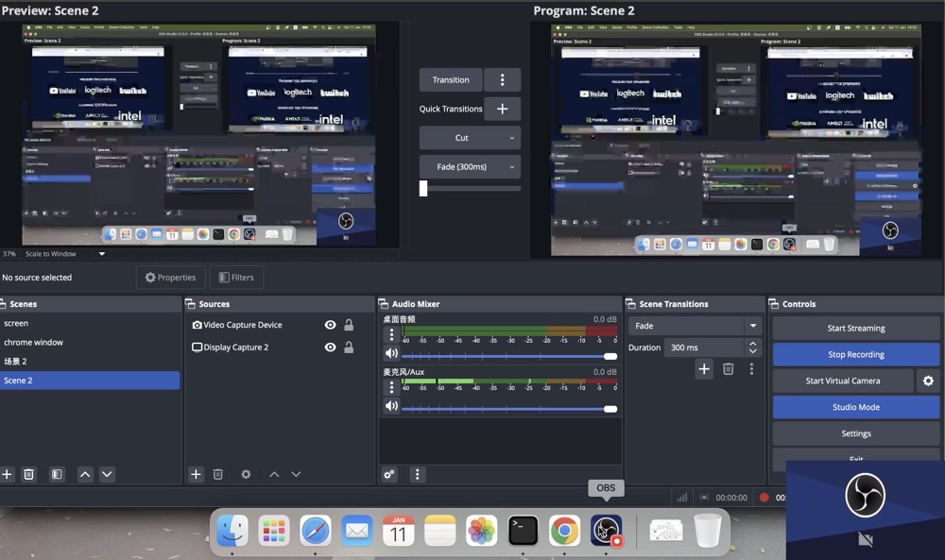
Task: Open source properties gear icon
Action: (246, 474)
